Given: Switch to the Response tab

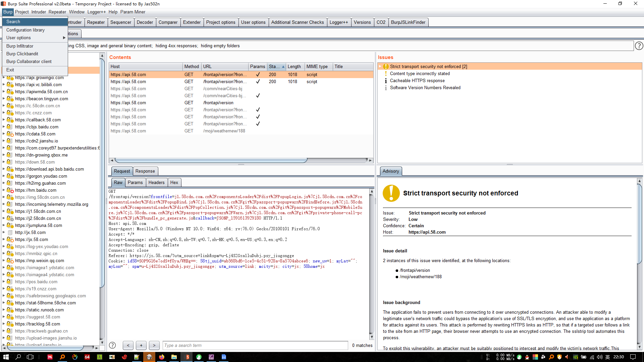Looking at the screenshot, I should pos(145,171).
